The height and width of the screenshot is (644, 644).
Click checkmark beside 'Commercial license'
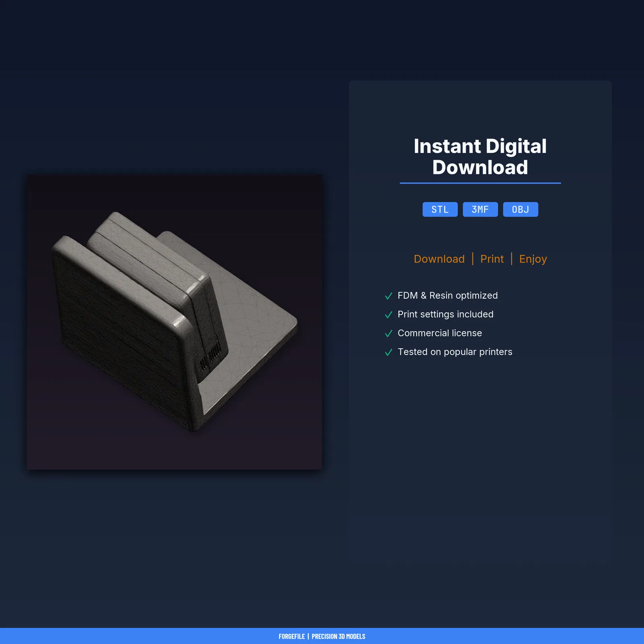coord(388,333)
